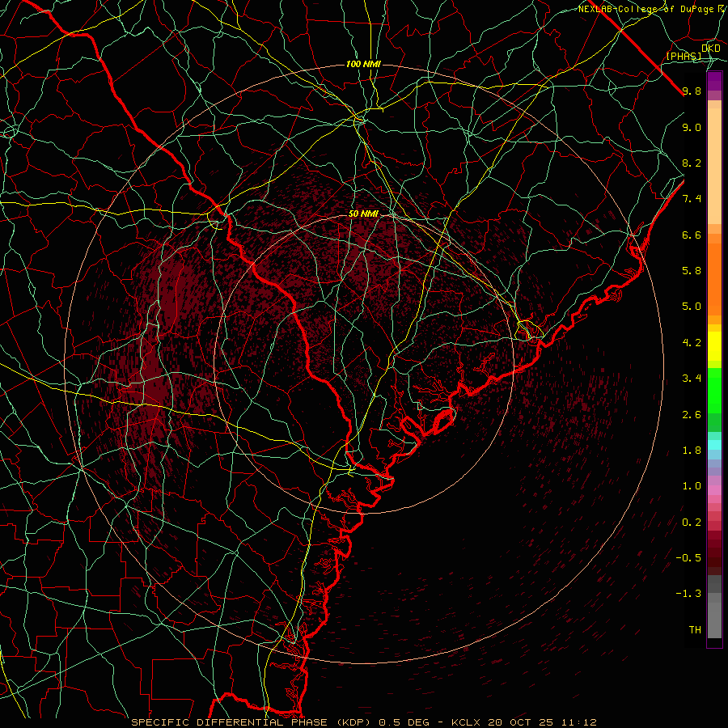Click the 2.6 legend value
Viewport: 728px width, 728px height.
692,415
